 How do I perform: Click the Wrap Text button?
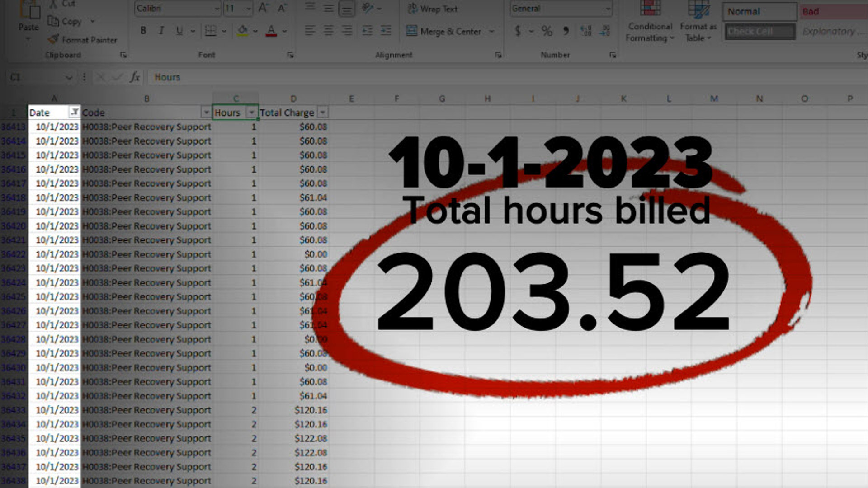(x=433, y=9)
